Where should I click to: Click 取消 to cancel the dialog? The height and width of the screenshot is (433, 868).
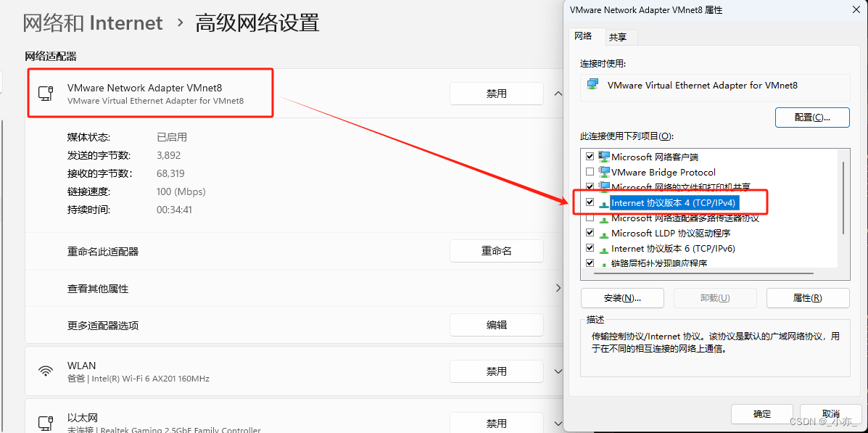tap(830, 414)
